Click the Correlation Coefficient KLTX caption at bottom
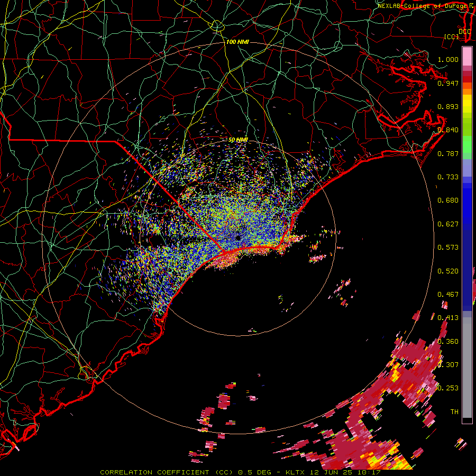This screenshot has width=476, height=476. [240, 472]
